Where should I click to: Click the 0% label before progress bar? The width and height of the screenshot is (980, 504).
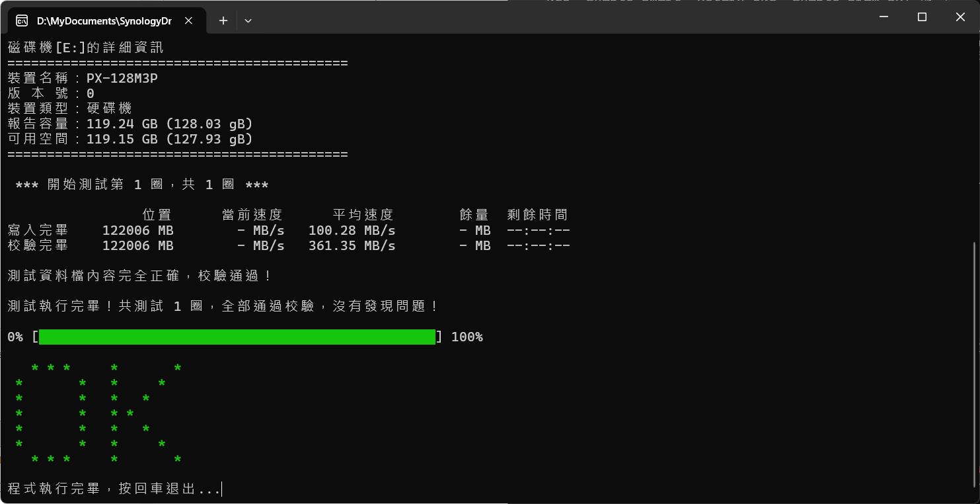[x=15, y=337]
